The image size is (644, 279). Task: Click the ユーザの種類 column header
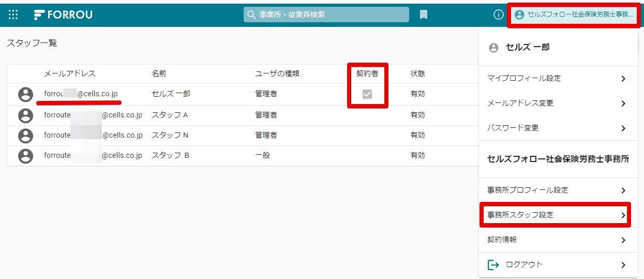tap(277, 74)
